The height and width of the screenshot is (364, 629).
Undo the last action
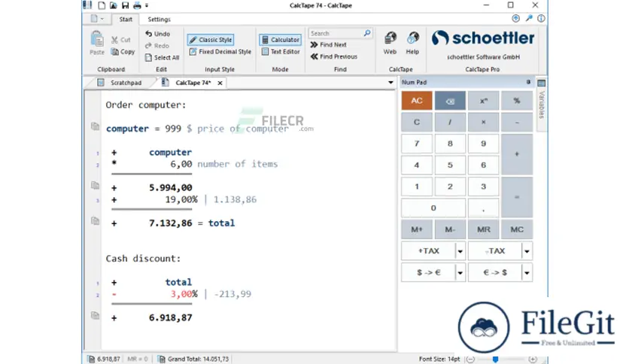coord(158,34)
